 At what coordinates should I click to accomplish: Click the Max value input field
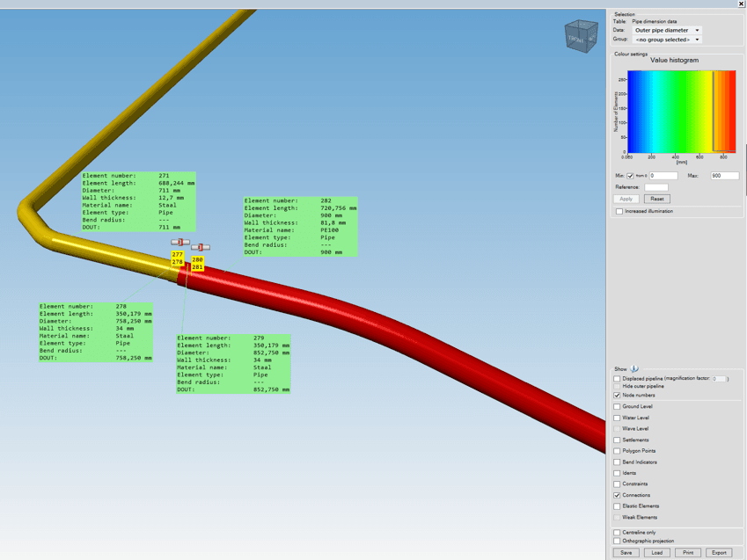point(723,176)
